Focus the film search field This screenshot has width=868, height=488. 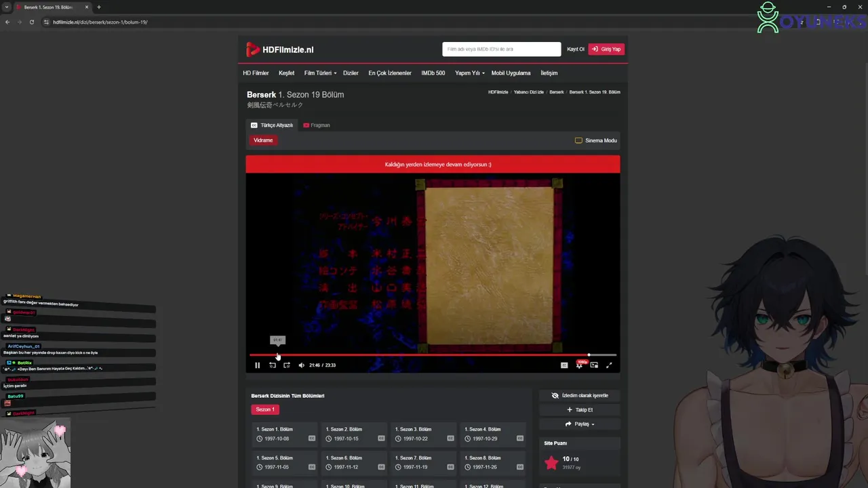[x=501, y=49]
